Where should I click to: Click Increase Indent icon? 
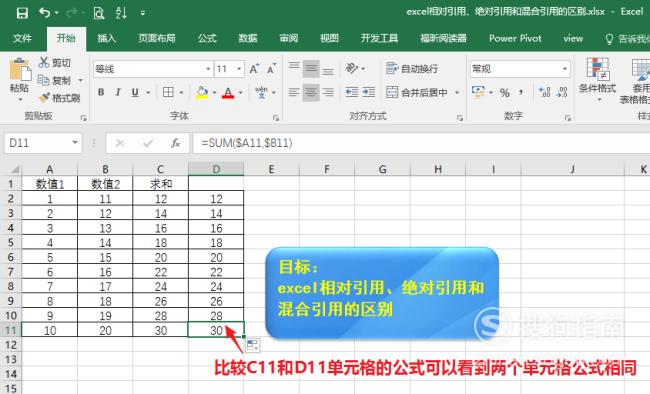tap(369, 92)
